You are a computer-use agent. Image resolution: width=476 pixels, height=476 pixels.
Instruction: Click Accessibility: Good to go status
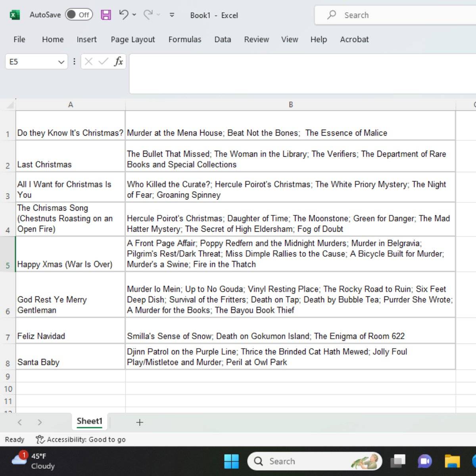[81, 440]
